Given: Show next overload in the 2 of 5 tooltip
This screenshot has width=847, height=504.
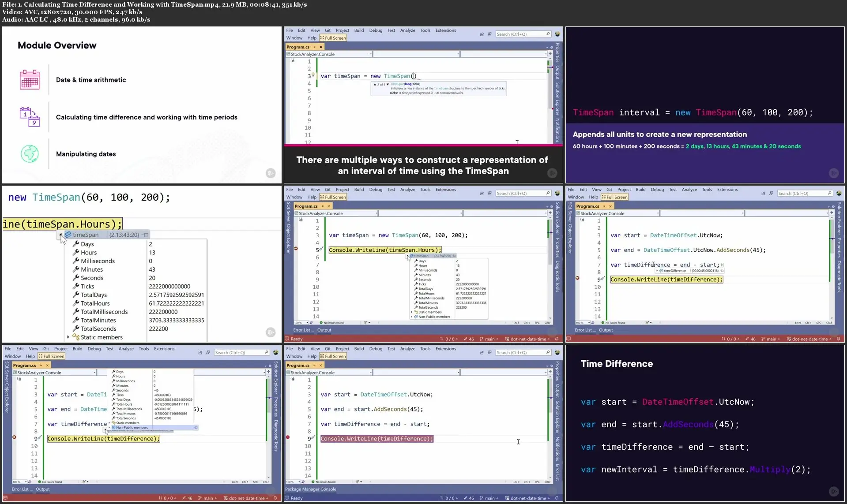Looking at the screenshot, I should [388, 84].
